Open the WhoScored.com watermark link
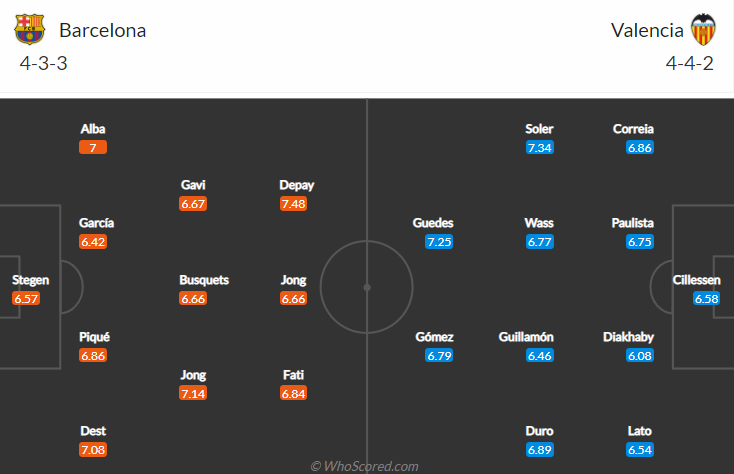Screen dimensions: 734x474 365,466
